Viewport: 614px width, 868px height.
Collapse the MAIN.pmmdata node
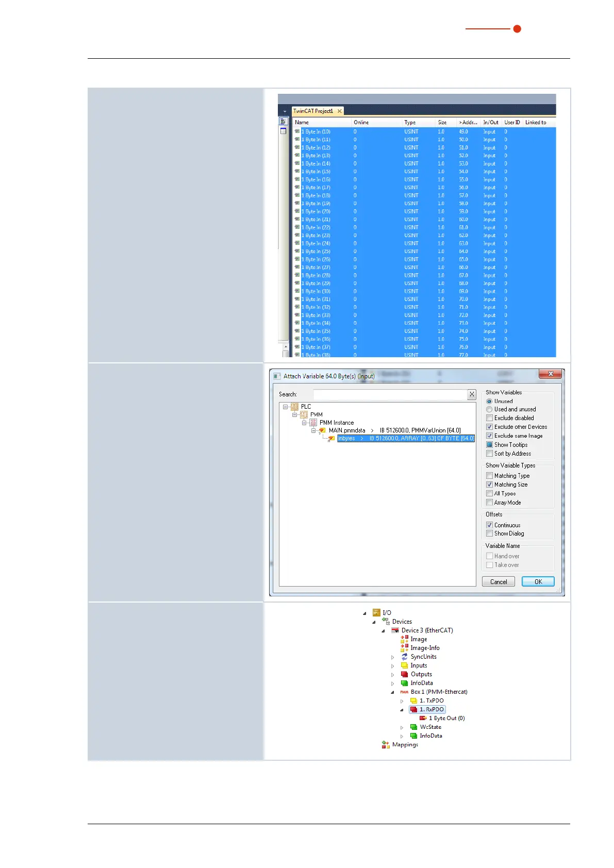point(313,430)
